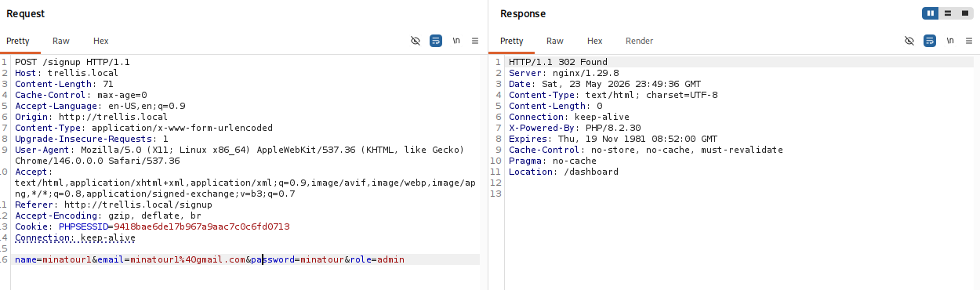Switch to Response Pretty tab

pyautogui.click(x=512, y=41)
